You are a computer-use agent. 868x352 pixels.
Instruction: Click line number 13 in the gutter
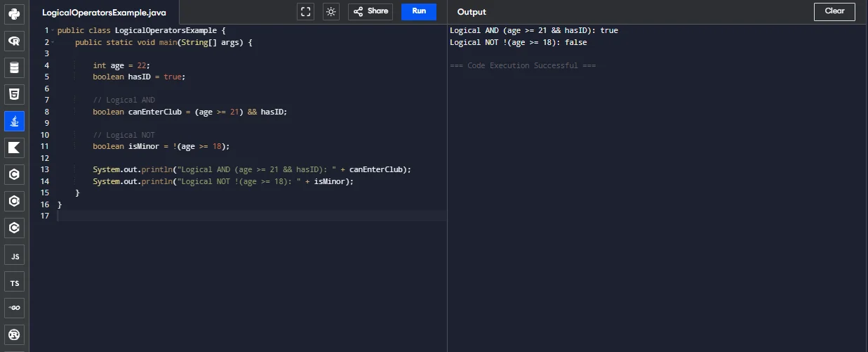(45, 169)
